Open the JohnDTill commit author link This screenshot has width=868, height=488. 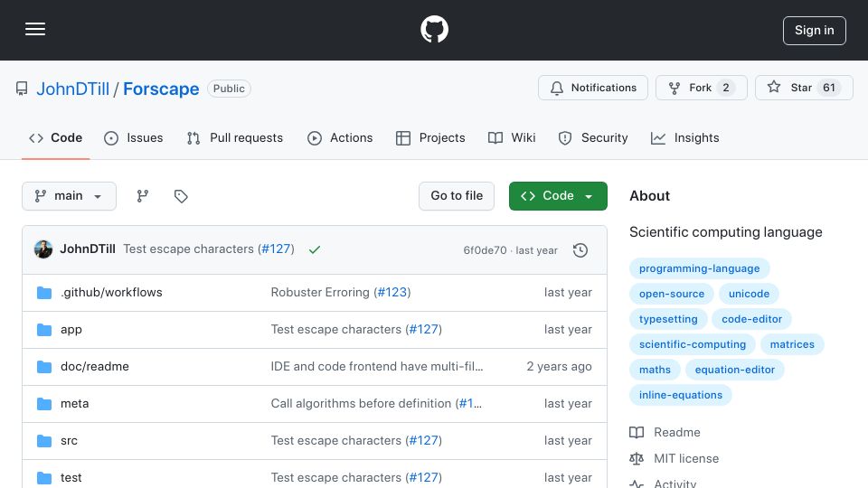click(x=88, y=249)
